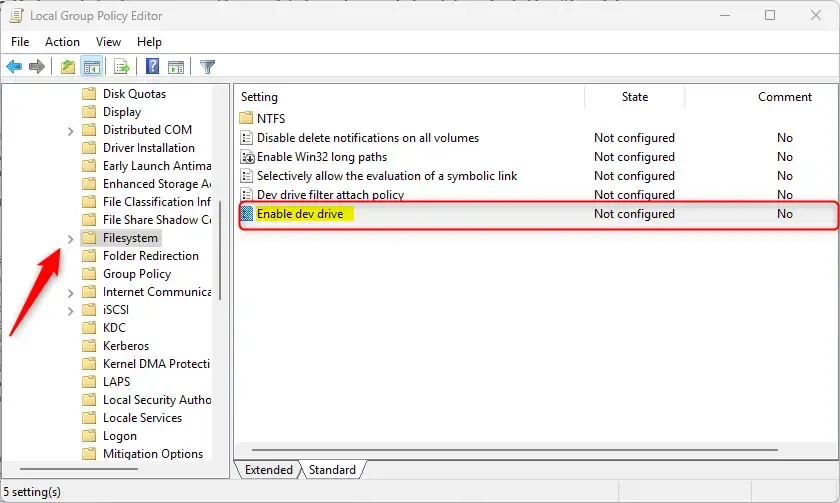Select Enable Win32 long paths setting
The height and width of the screenshot is (503, 840).
(x=321, y=157)
